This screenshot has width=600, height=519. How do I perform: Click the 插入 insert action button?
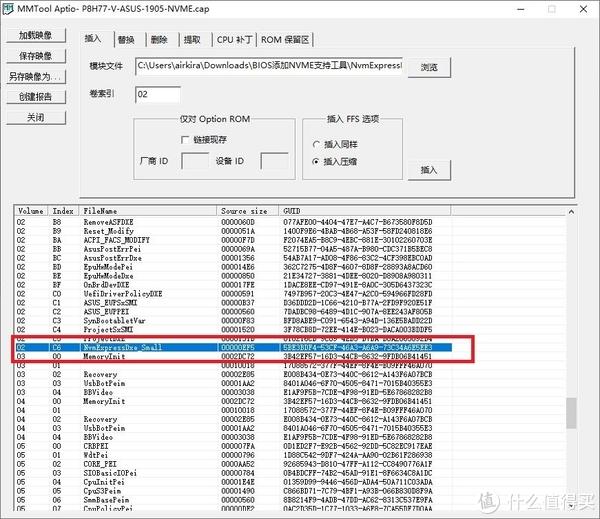pos(429,170)
